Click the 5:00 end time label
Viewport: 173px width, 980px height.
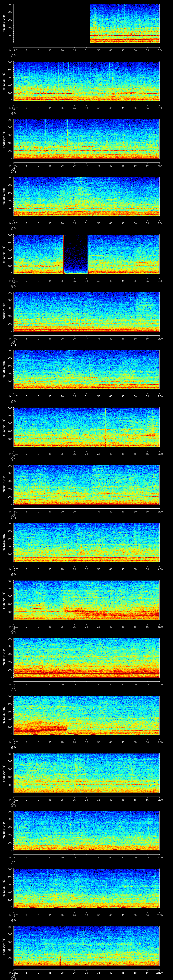coord(160,50)
